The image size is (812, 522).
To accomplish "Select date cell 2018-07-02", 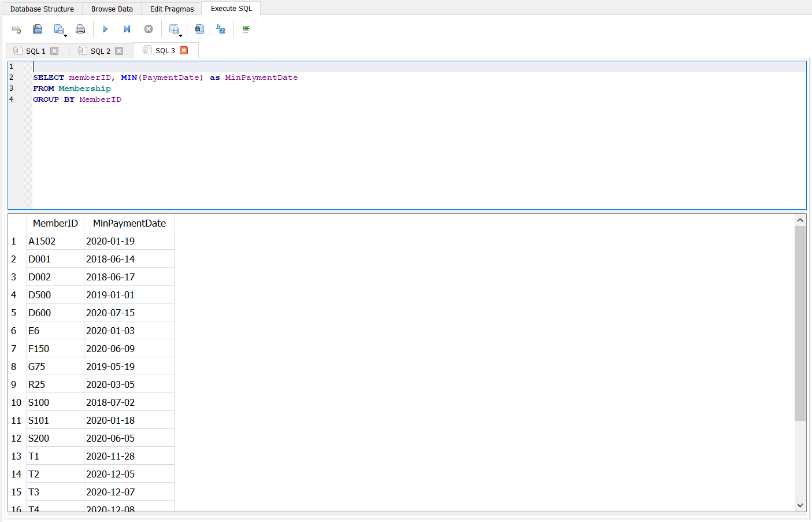I will point(129,402).
